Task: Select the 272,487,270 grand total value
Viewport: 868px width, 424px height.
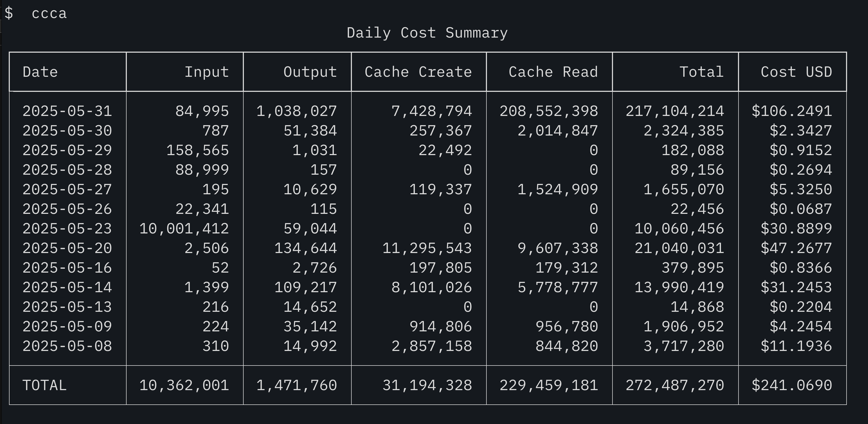Action: pos(675,385)
